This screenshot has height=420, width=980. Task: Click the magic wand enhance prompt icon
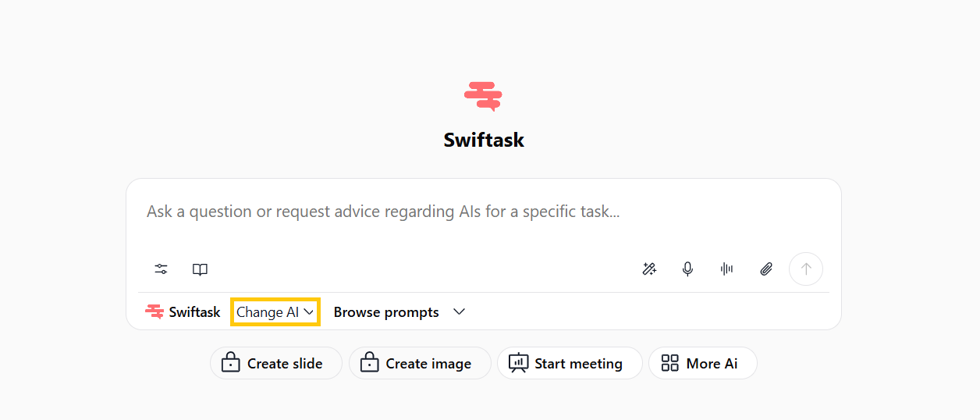649,269
